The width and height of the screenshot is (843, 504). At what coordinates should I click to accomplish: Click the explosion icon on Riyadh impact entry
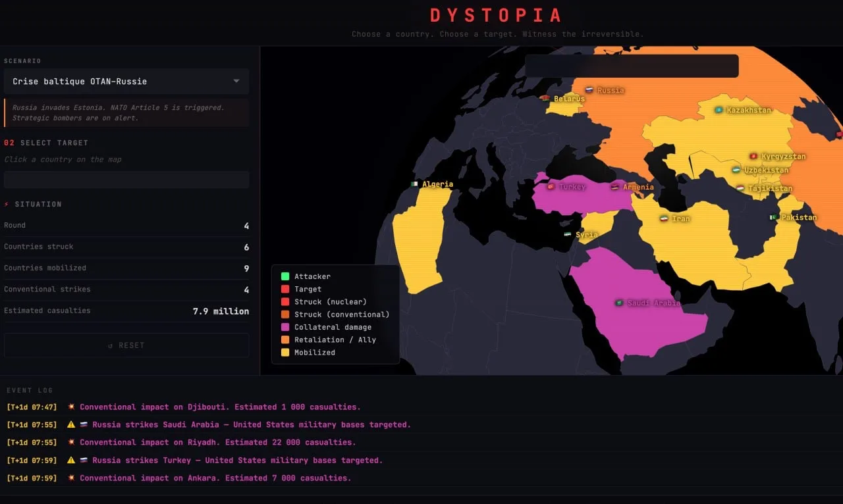[x=71, y=443]
